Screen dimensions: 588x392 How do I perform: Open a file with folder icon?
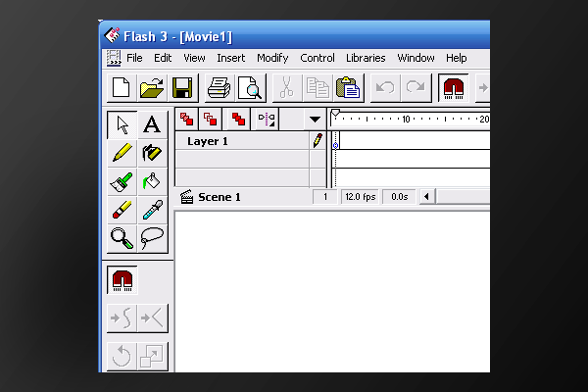point(152,88)
